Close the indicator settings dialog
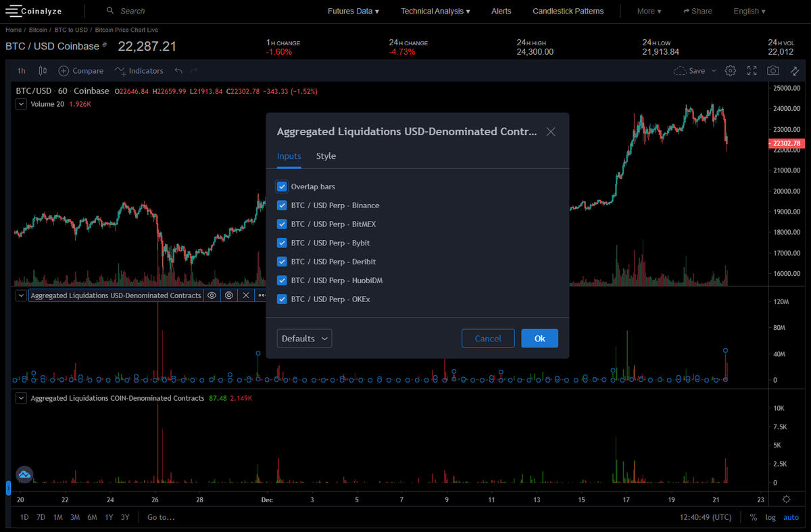Image resolution: width=811 pixels, height=532 pixels. (551, 132)
